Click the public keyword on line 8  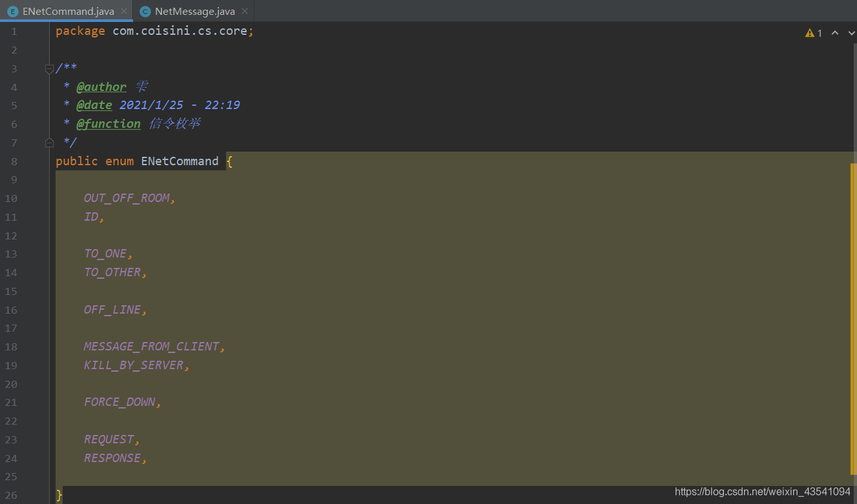(x=77, y=161)
